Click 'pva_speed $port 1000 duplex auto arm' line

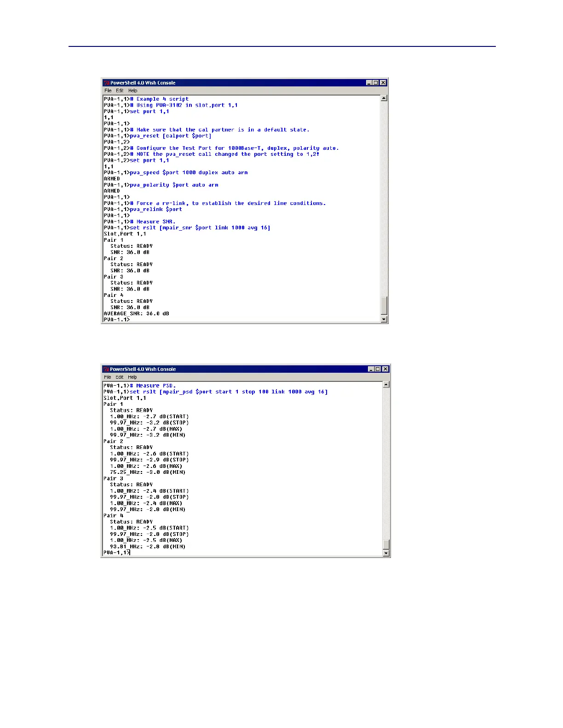tap(189, 172)
